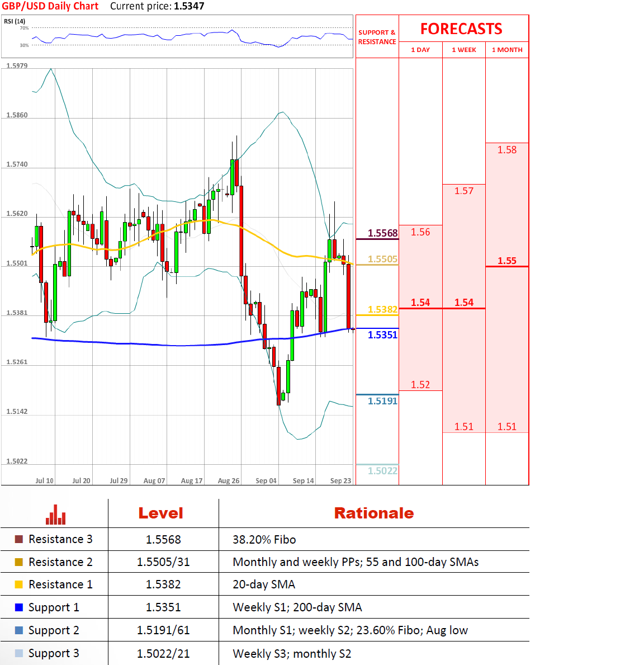Click the Support 1 blue color swatch

click(19, 607)
